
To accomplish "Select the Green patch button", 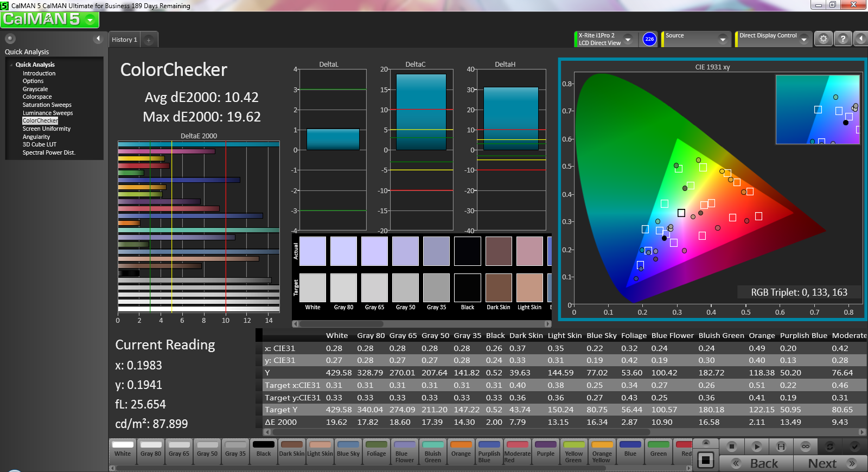I will point(659,452).
